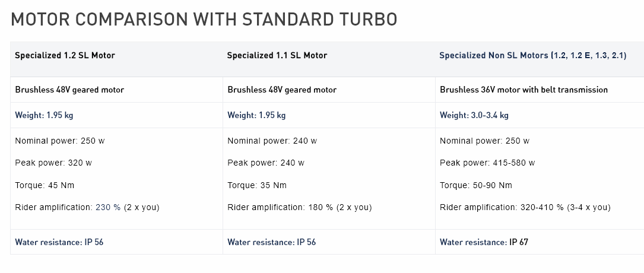Click the Nominal power: 240 w text
This screenshot has width=644, height=273.
(x=272, y=141)
